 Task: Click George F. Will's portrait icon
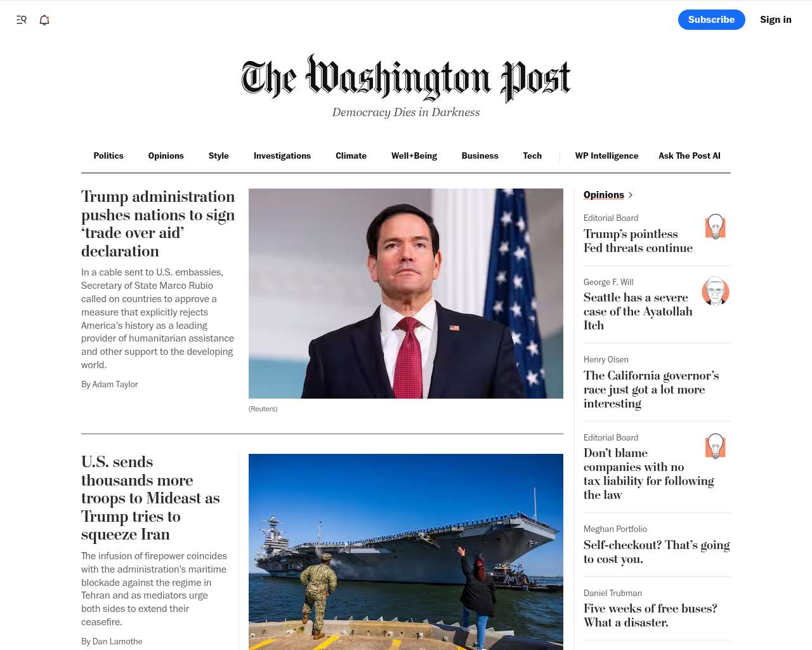[x=716, y=291]
